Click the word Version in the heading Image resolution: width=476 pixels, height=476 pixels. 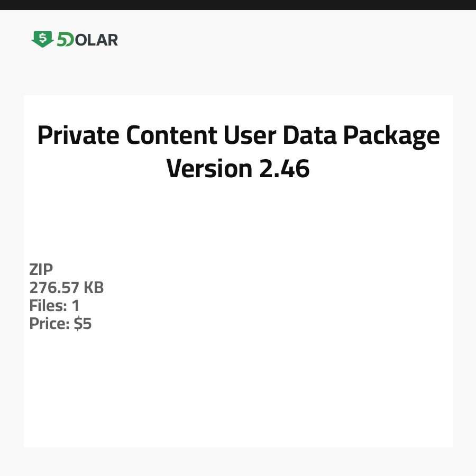click(x=209, y=169)
